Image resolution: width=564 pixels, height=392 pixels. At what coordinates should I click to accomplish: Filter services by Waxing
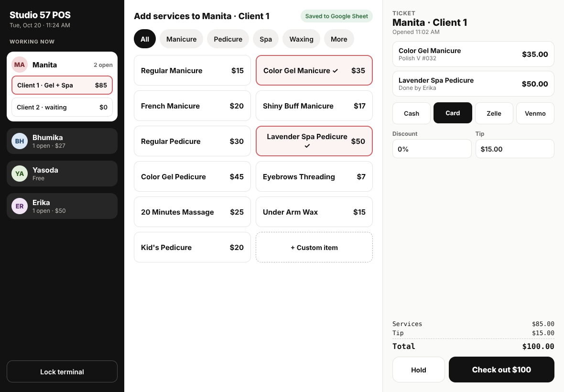click(302, 39)
